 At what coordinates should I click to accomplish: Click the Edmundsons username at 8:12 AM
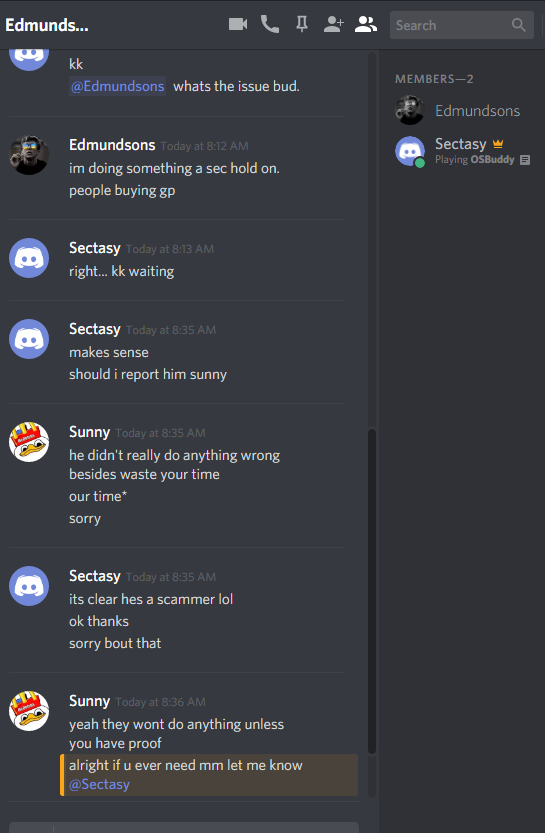coord(112,144)
